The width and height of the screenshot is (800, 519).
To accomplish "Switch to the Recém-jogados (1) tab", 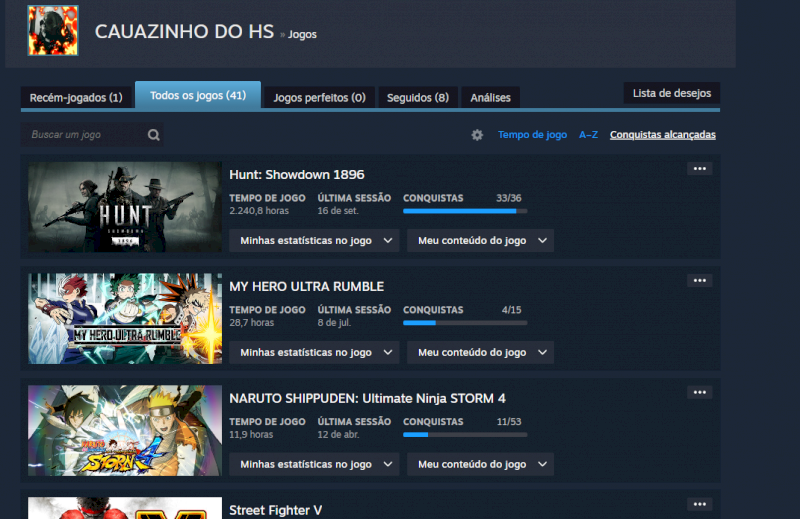I will [76, 97].
